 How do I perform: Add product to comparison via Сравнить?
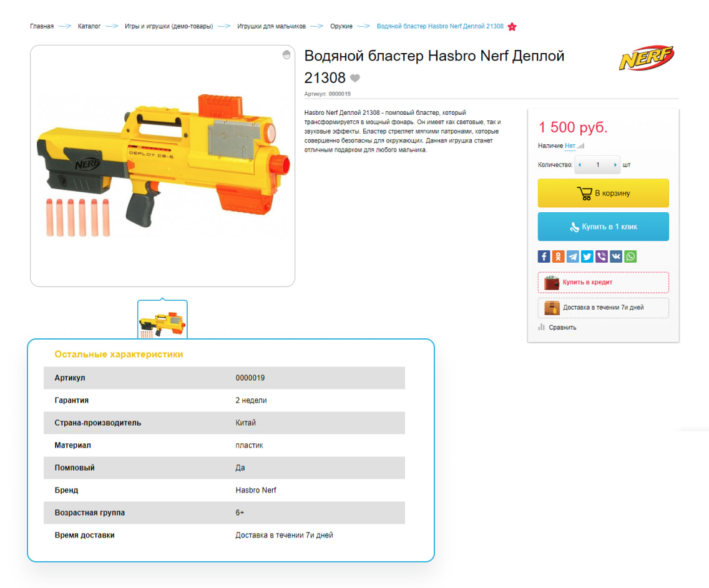[562, 328]
